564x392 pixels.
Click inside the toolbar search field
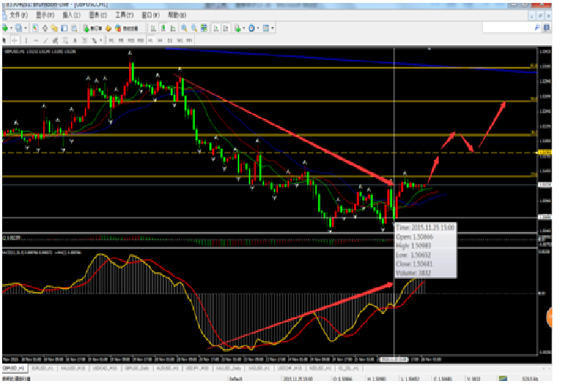click(x=508, y=27)
